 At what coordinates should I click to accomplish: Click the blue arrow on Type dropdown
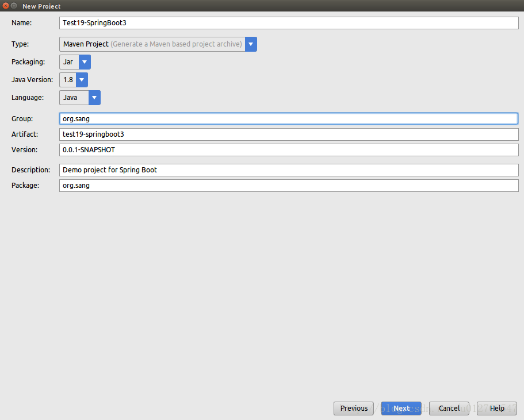click(x=251, y=44)
